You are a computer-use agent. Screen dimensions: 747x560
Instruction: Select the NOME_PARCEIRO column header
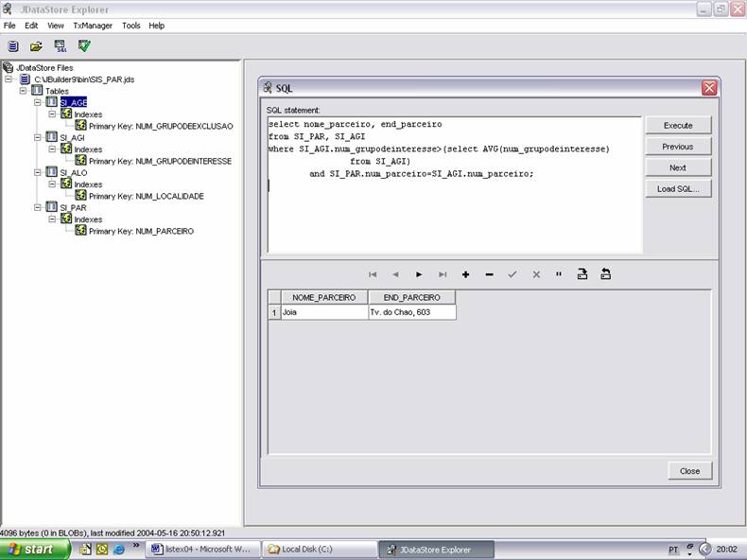point(324,297)
